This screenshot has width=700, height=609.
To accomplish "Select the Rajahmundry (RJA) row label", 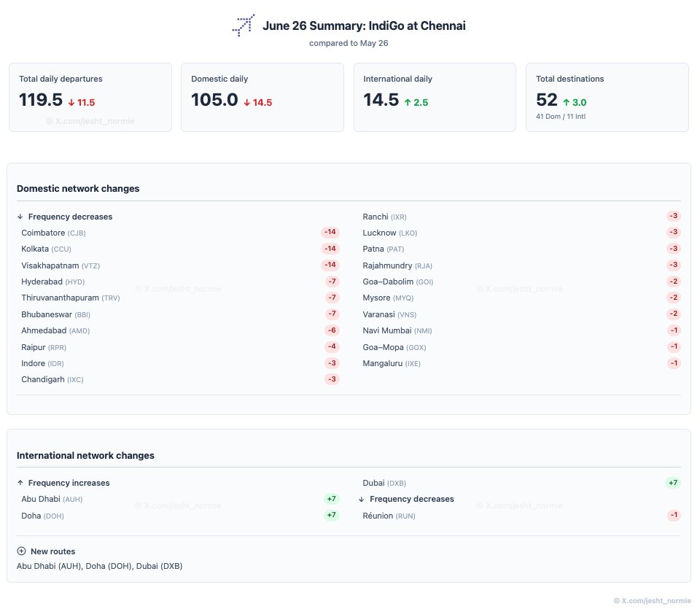I will click(397, 265).
